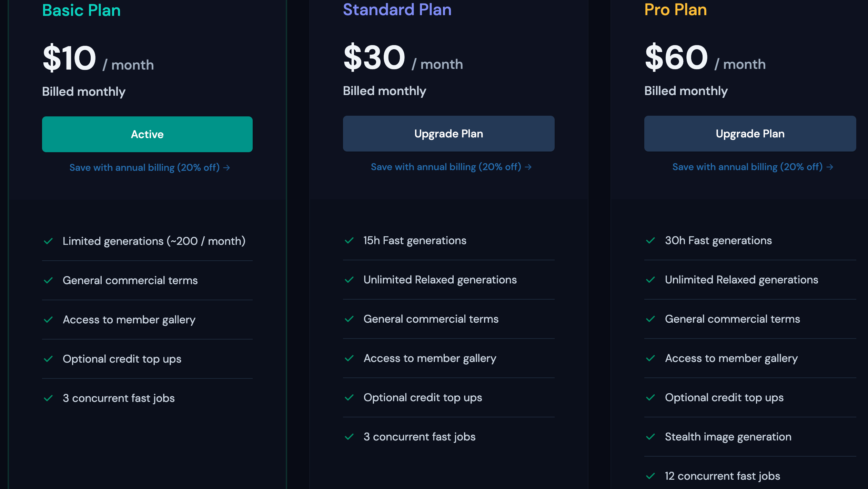This screenshot has width=868, height=489.
Task: Click checkmark beside Limited generations feature
Action: click(49, 241)
